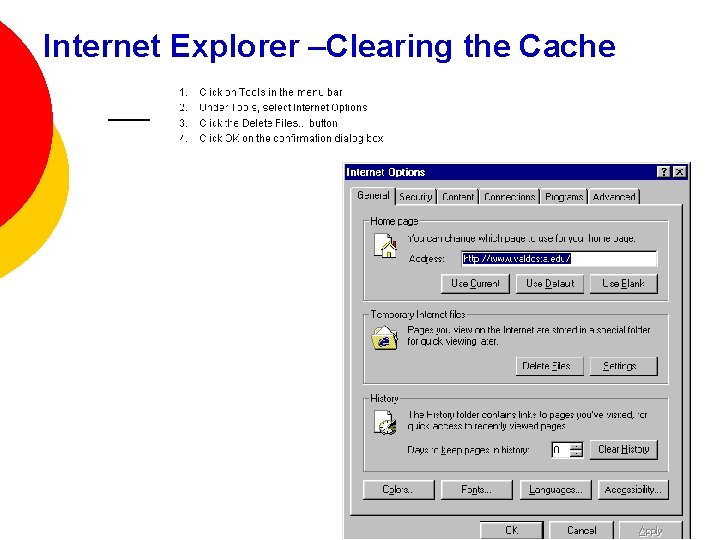Click the Use Blank button

pyautogui.click(x=624, y=283)
